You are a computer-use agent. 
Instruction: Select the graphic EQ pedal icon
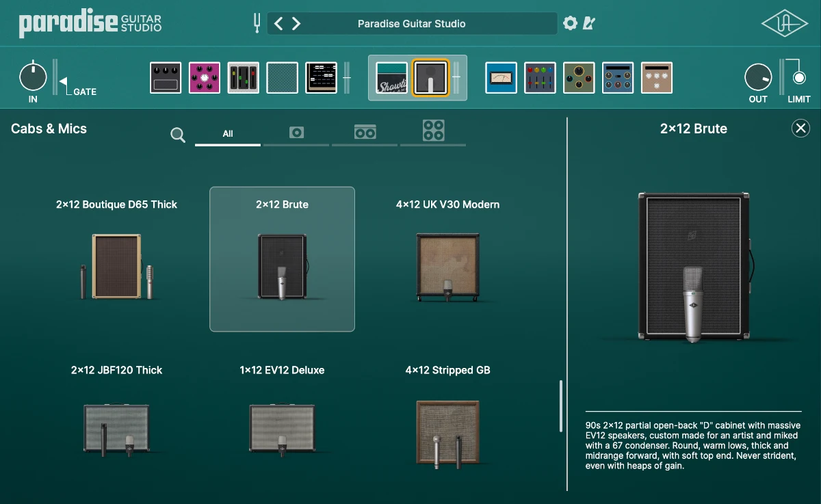[244, 77]
